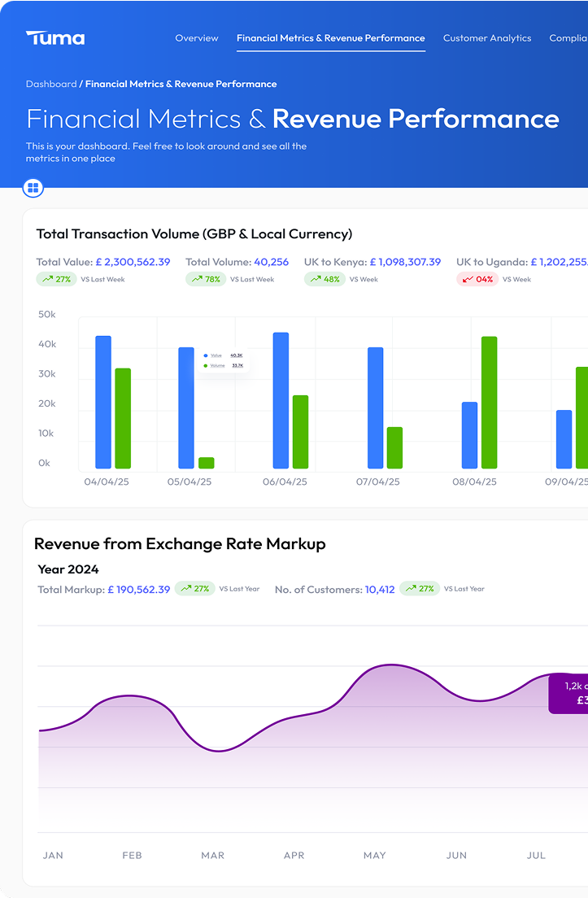Viewport: 588px width, 898px height.
Task: Click the 78% trend badge under Total Volume
Action: (205, 279)
